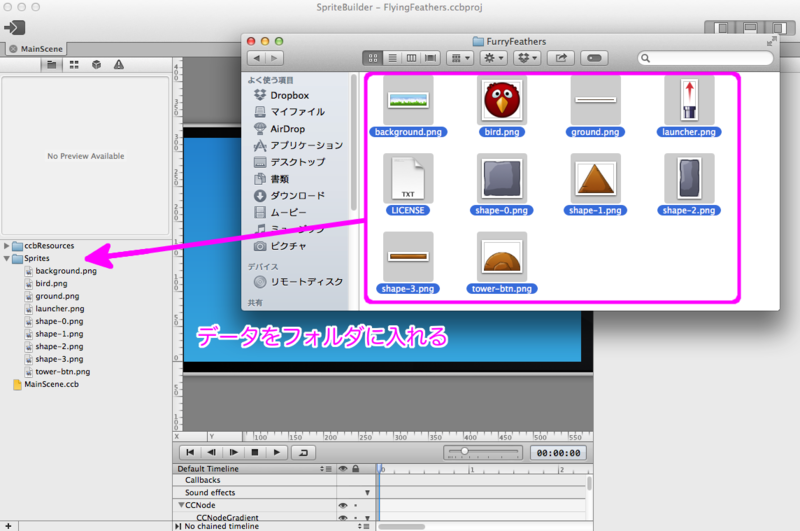Switch Finder to column view
The image size is (800, 531).
tap(411, 58)
